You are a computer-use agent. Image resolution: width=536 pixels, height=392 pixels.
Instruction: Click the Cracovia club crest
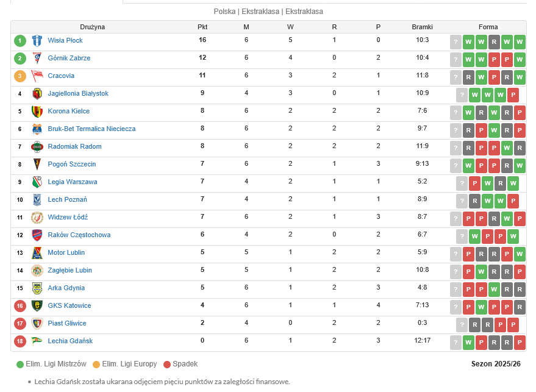click(37, 76)
